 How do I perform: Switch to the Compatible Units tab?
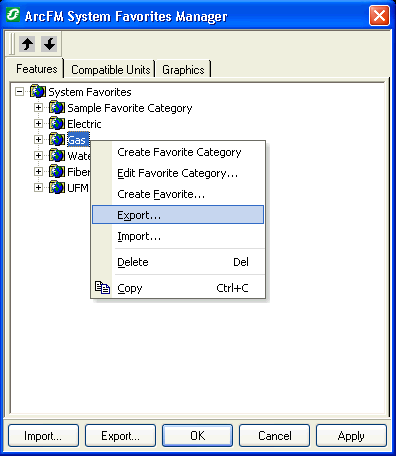coord(110,70)
